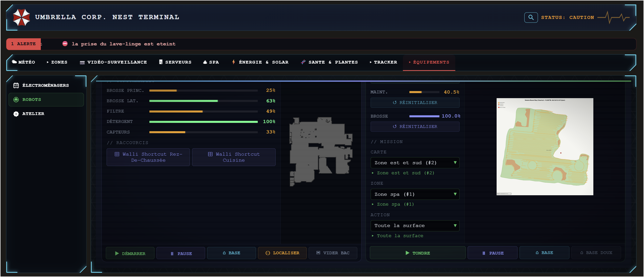This screenshot has width=644, height=277.
Task: Go to Énergie & Solar tab
Action: [x=260, y=62]
